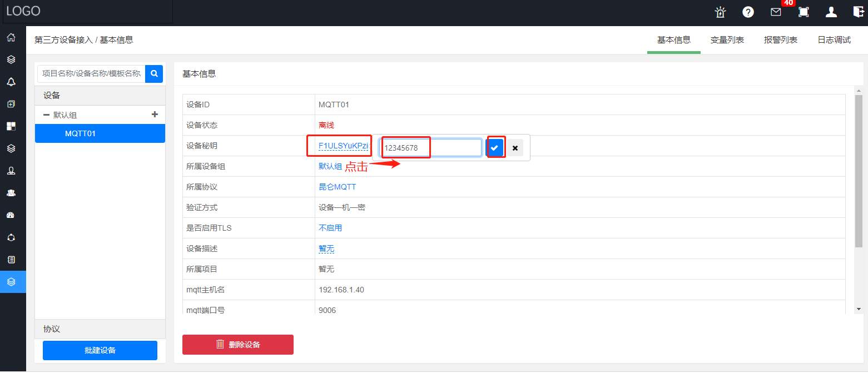Open the help question mark icon
Image resolution: width=868 pixels, height=373 pixels.
tap(748, 12)
